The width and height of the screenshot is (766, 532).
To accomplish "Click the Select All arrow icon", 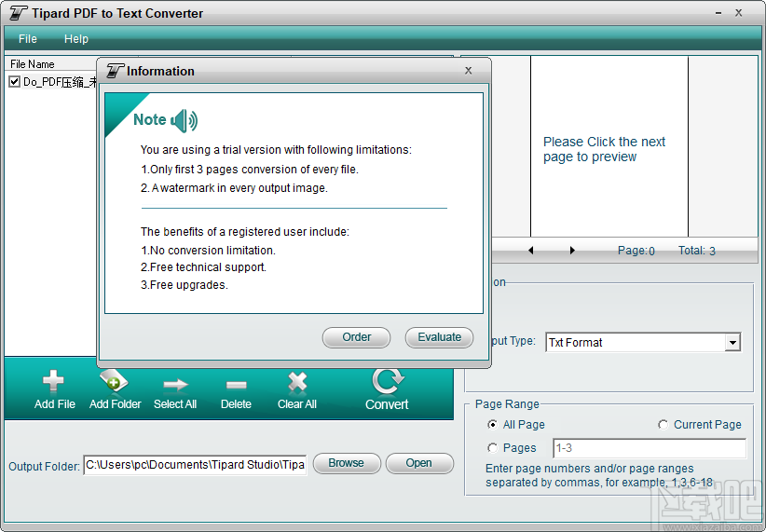I will pyautogui.click(x=175, y=385).
